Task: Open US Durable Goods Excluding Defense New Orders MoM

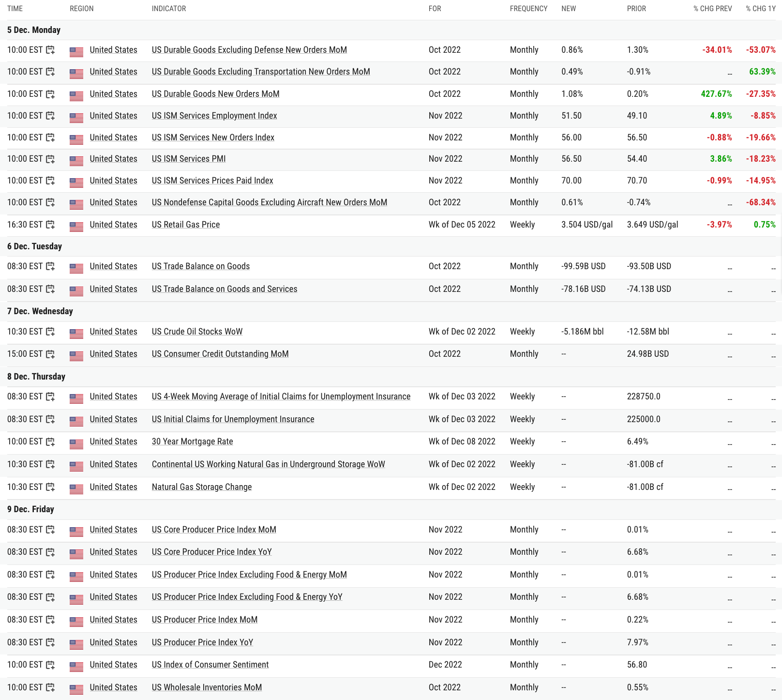Action: (x=249, y=50)
